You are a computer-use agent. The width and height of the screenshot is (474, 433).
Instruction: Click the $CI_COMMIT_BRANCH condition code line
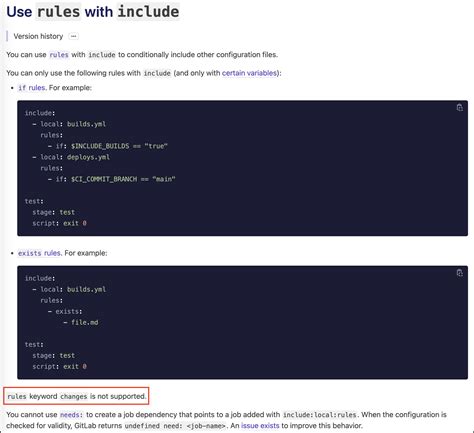[x=112, y=179]
